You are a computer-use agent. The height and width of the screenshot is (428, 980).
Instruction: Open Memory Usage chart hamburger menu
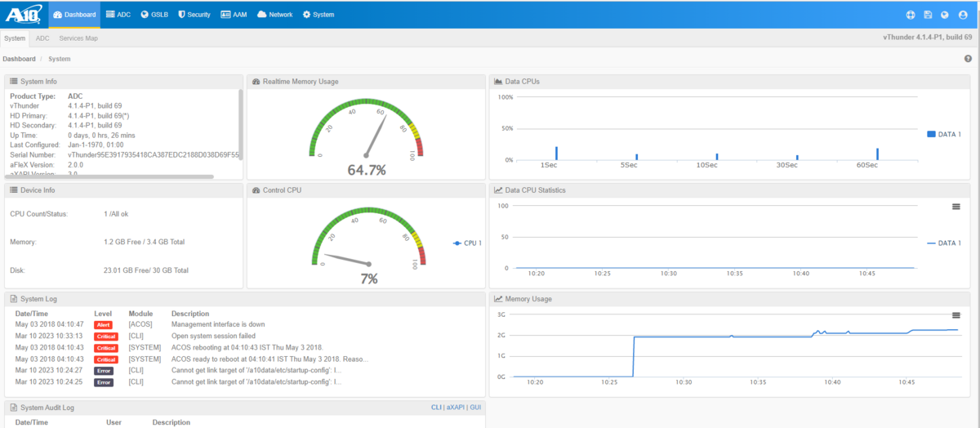pos(956,315)
